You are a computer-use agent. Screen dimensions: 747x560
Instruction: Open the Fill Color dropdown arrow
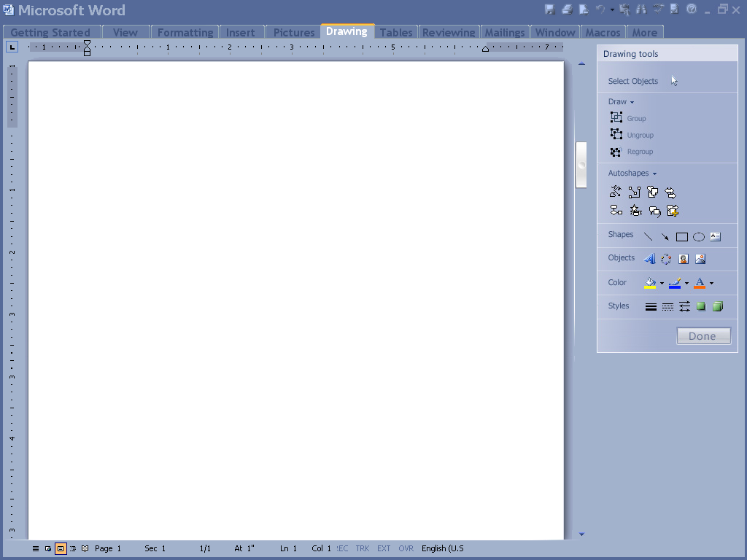coord(662,284)
